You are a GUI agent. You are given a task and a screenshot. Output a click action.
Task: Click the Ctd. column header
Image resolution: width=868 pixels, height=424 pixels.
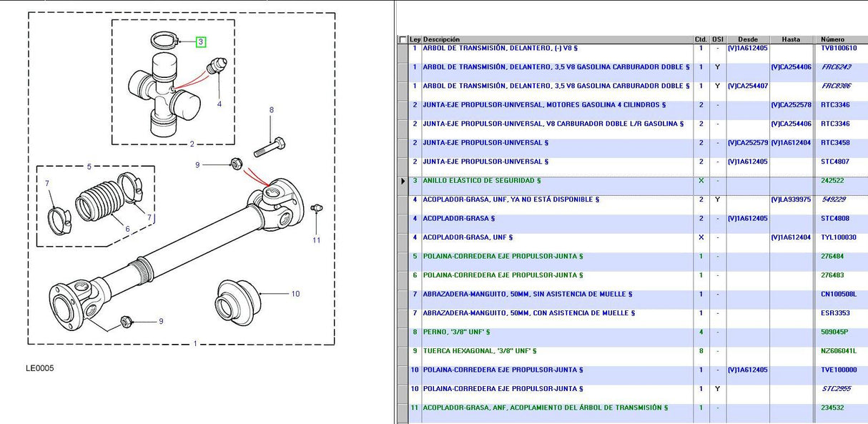pos(701,39)
